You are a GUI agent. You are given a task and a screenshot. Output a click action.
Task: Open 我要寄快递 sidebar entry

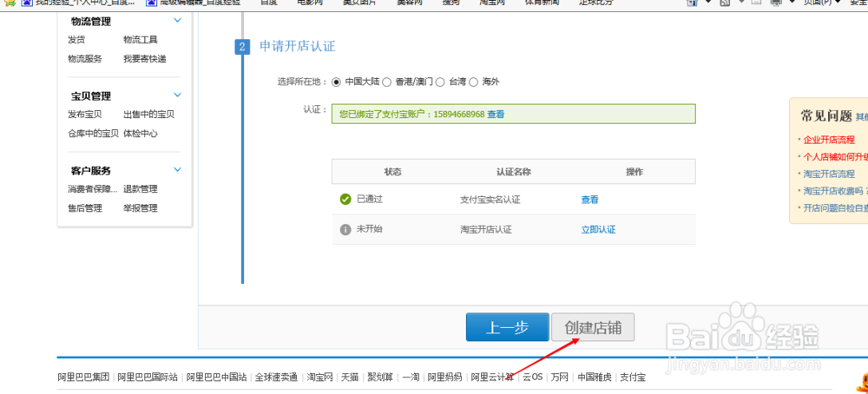point(144,59)
